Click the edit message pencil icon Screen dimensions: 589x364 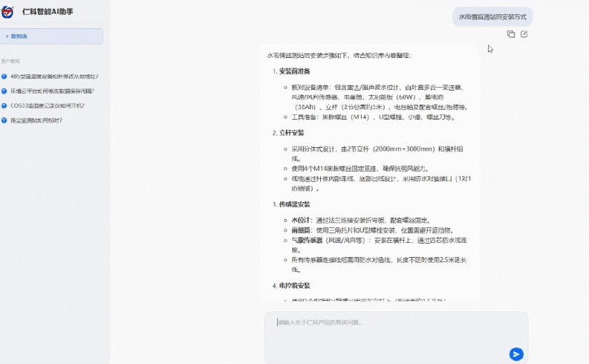pyautogui.click(x=524, y=34)
